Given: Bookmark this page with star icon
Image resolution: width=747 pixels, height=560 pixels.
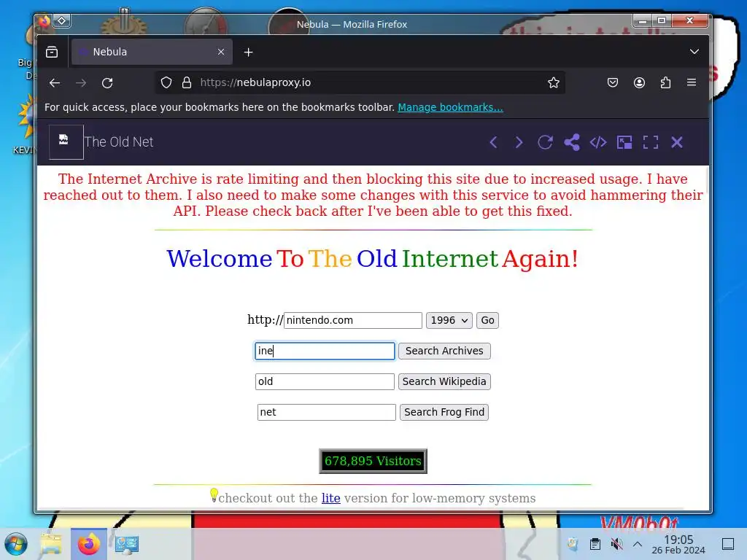Looking at the screenshot, I should click(x=553, y=83).
